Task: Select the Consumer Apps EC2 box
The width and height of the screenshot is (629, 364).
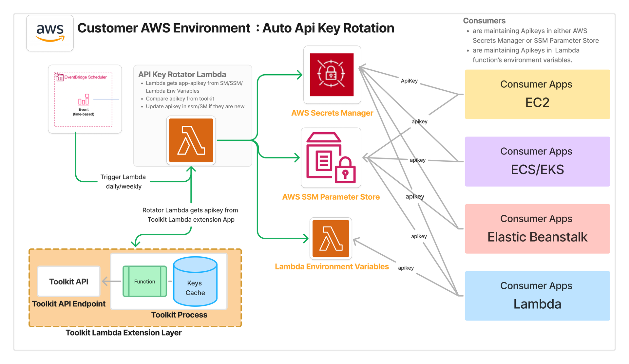Action: [x=537, y=94]
